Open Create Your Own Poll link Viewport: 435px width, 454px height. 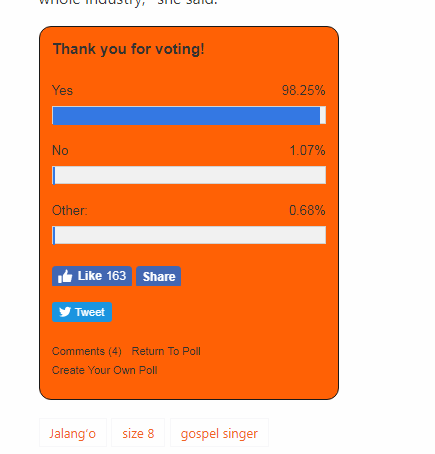click(105, 370)
